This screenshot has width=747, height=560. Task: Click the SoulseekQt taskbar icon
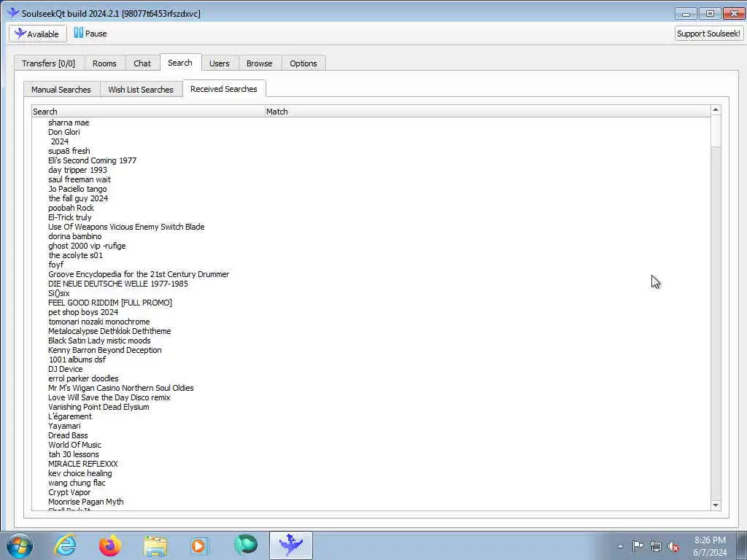pos(290,545)
